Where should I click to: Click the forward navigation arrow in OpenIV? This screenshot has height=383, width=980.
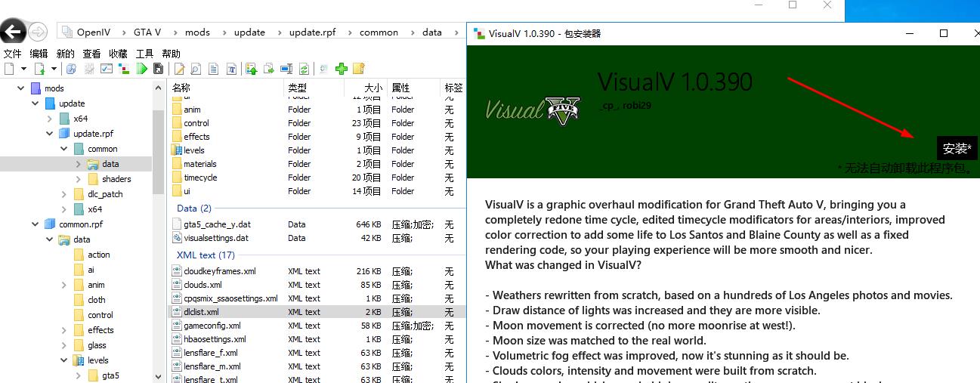click(x=38, y=32)
